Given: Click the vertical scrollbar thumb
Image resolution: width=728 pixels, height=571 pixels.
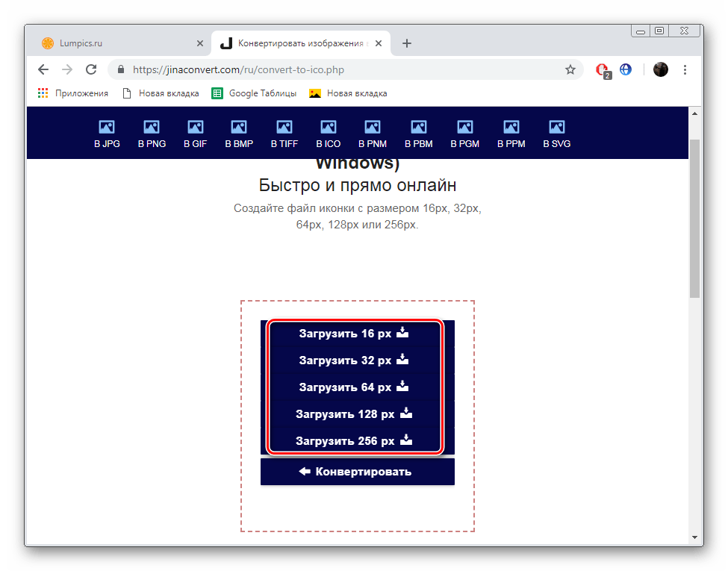Looking at the screenshot, I should pos(694,218).
